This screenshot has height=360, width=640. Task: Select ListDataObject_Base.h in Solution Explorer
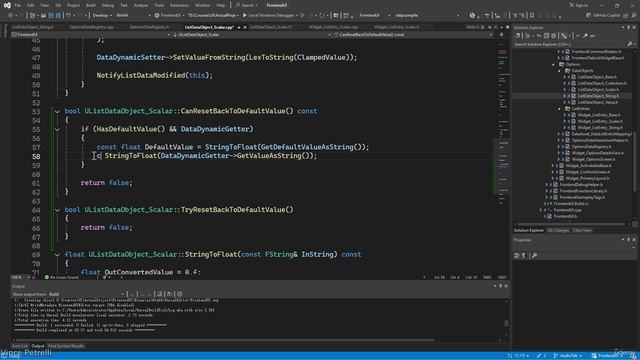click(597, 77)
